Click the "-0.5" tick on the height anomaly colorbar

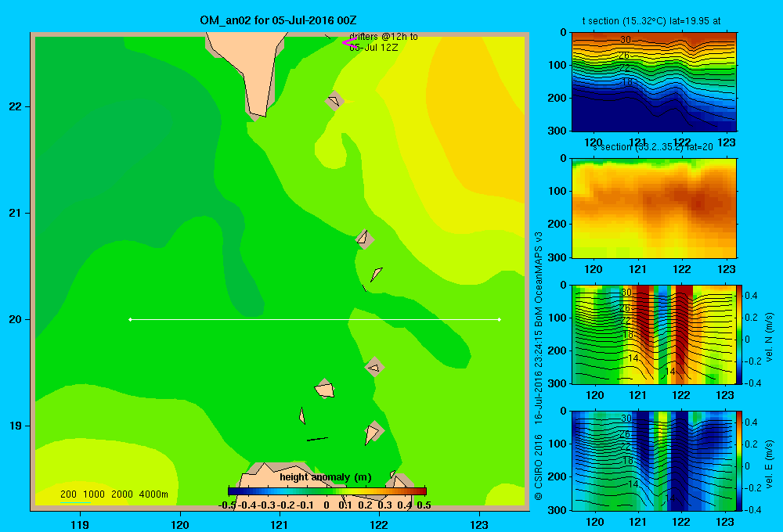coord(227,505)
